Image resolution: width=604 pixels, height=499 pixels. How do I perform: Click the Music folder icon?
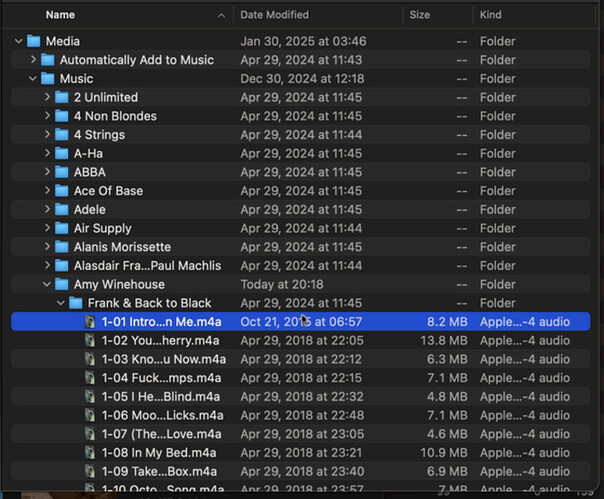point(48,79)
